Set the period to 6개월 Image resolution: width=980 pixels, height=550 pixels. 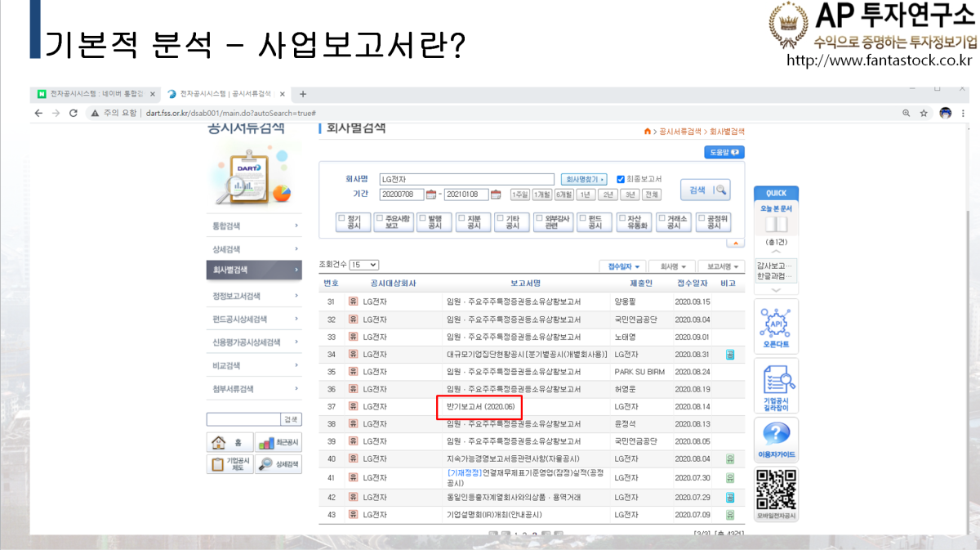point(563,195)
